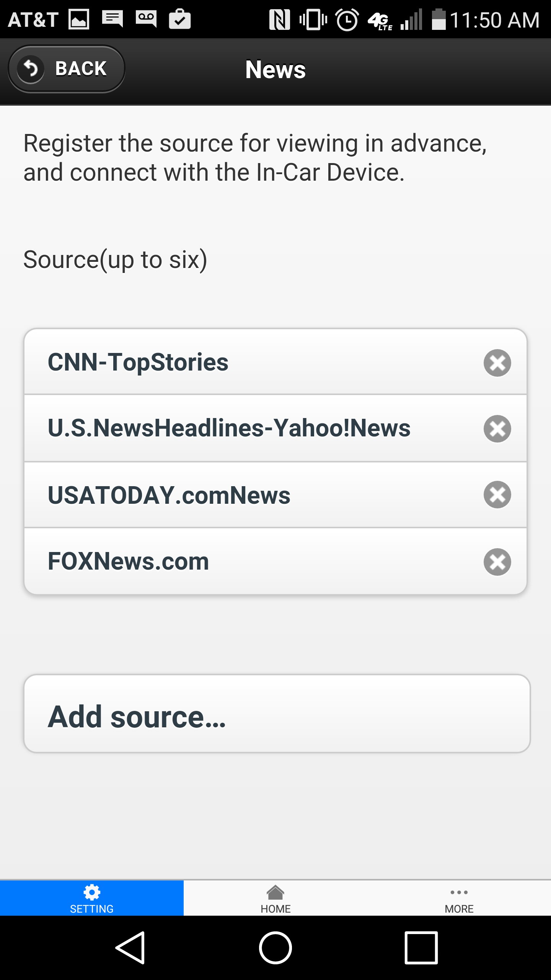This screenshot has width=551, height=980.
Task: Open Android recent apps square button
Action: 421,948
